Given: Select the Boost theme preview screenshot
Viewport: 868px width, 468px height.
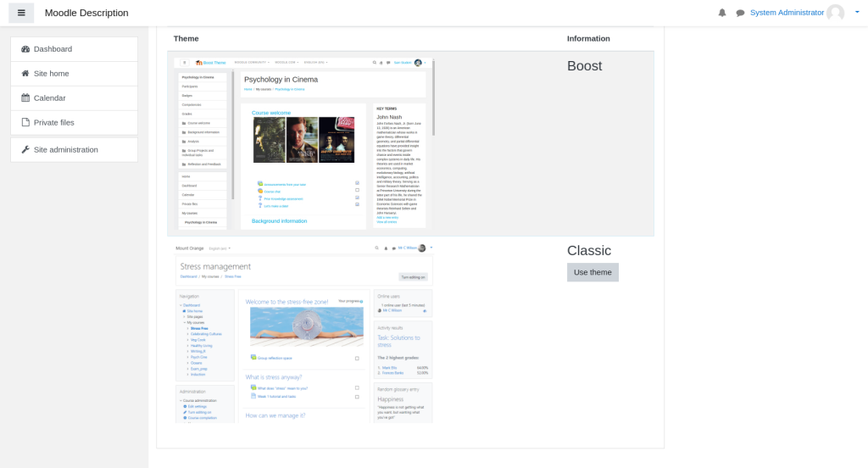Looking at the screenshot, I should pyautogui.click(x=303, y=143).
